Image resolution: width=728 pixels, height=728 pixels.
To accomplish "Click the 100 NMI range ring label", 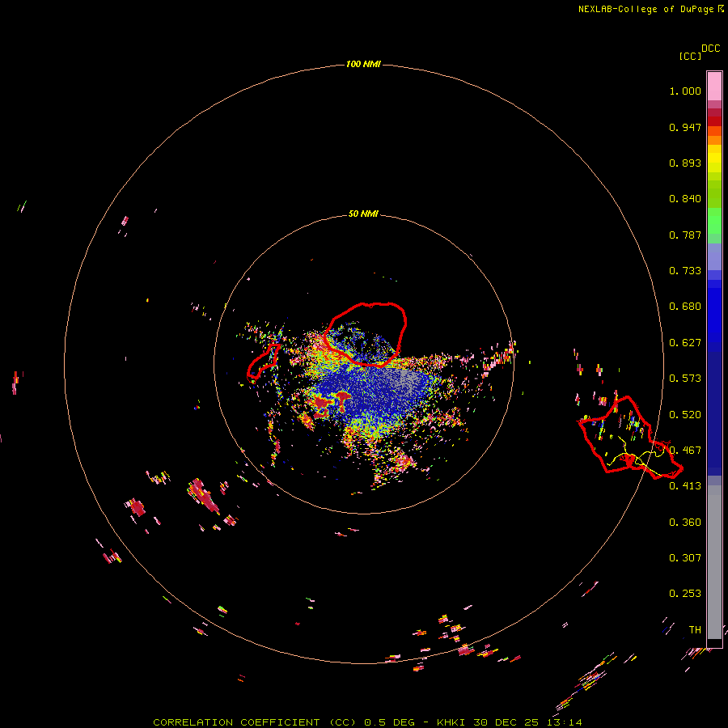I will pyautogui.click(x=363, y=64).
